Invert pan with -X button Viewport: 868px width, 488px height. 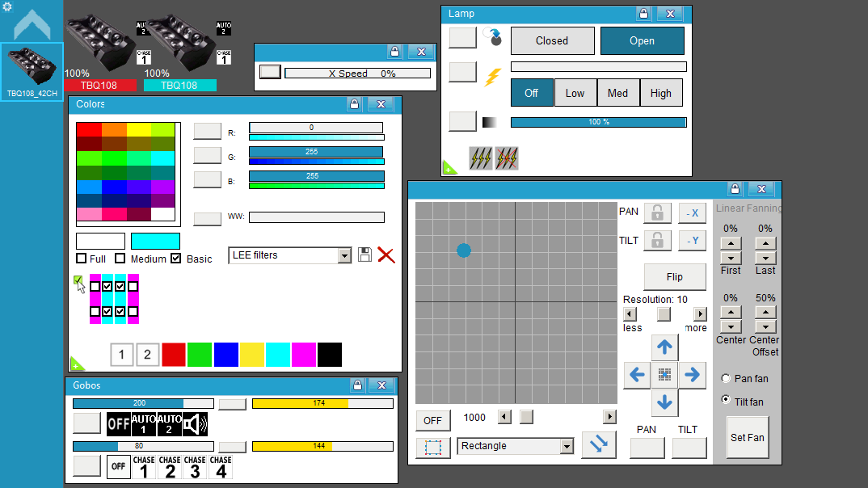click(693, 213)
